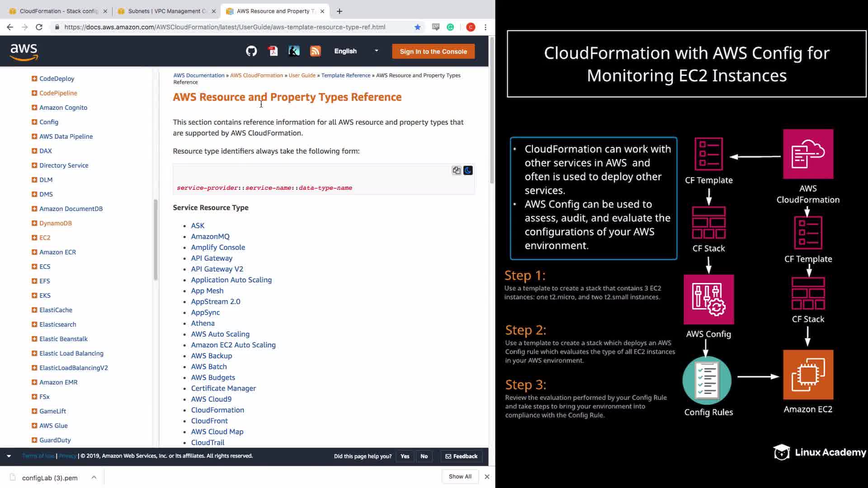
Task: Open the GitHub icon link
Action: (x=251, y=51)
